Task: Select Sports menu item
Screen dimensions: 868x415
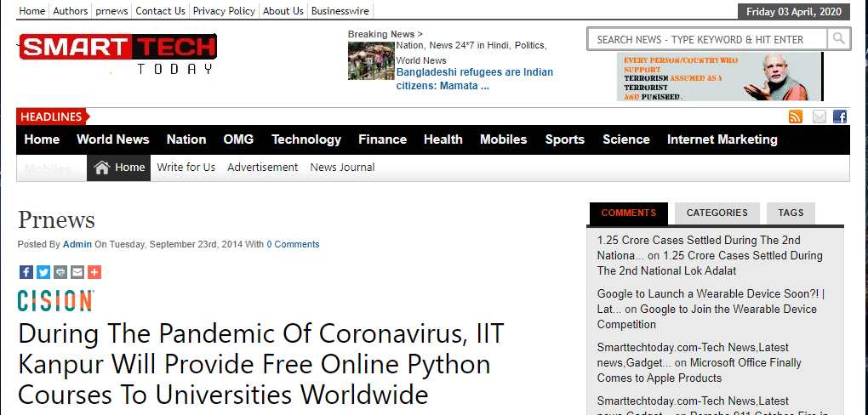Action: (x=565, y=139)
